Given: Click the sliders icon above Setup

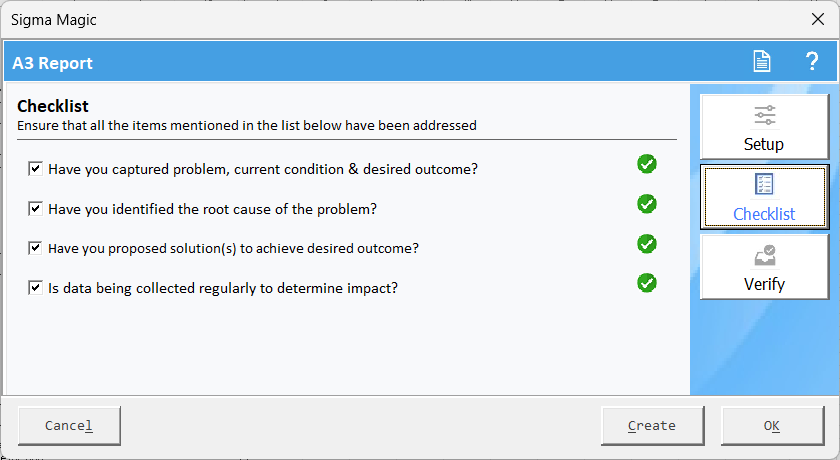Looking at the screenshot, I should 764,114.
